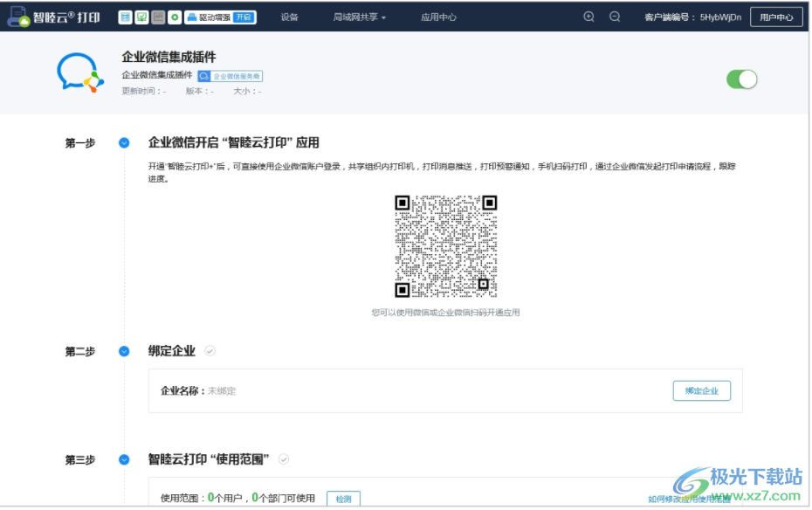Open the green gear settings icon
The height and width of the screenshot is (510, 812).
[175, 17]
